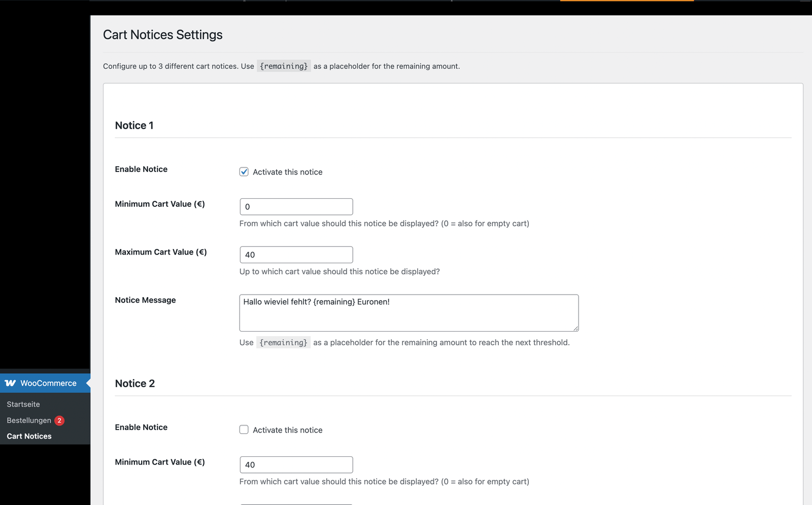Click the red Bestellungen count badge

click(x=59, y=420)
